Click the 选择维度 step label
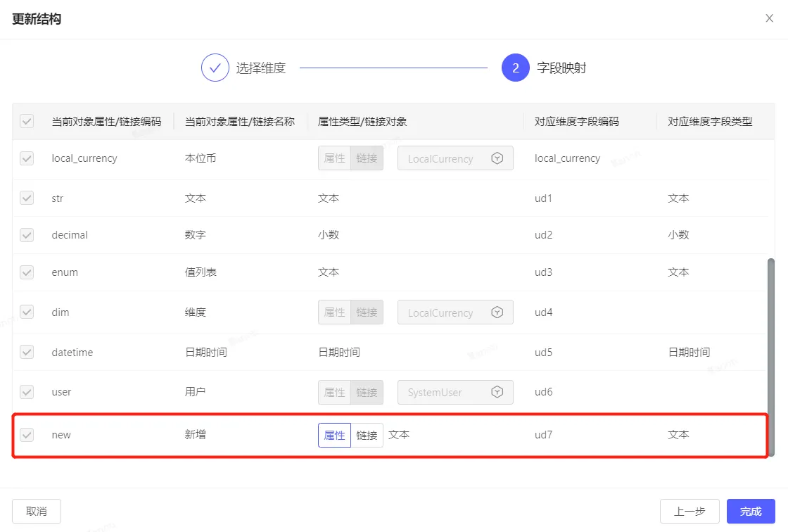Image resolution: width=788 pixels, height=532 pixels. [261, 68]
